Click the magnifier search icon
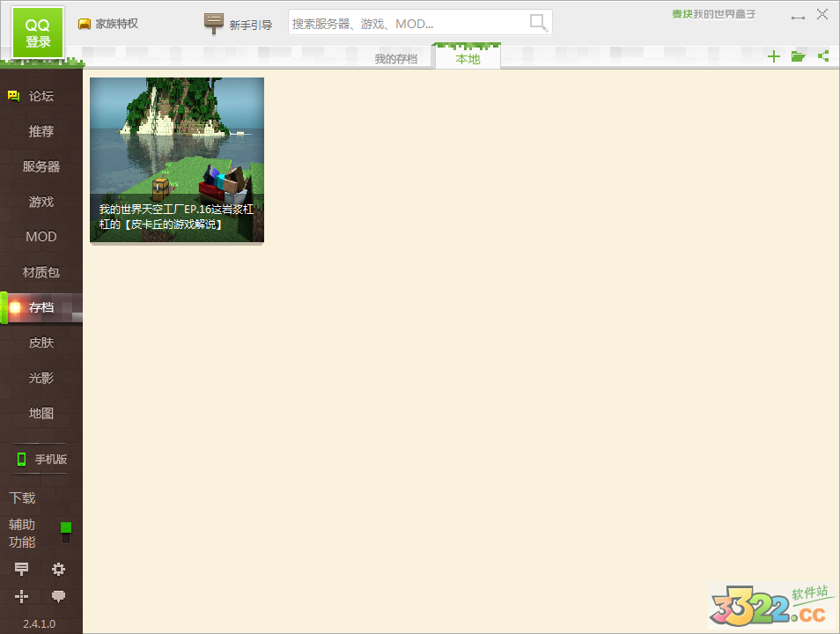Viewport: 840px width, 634px height. [537, 23]
